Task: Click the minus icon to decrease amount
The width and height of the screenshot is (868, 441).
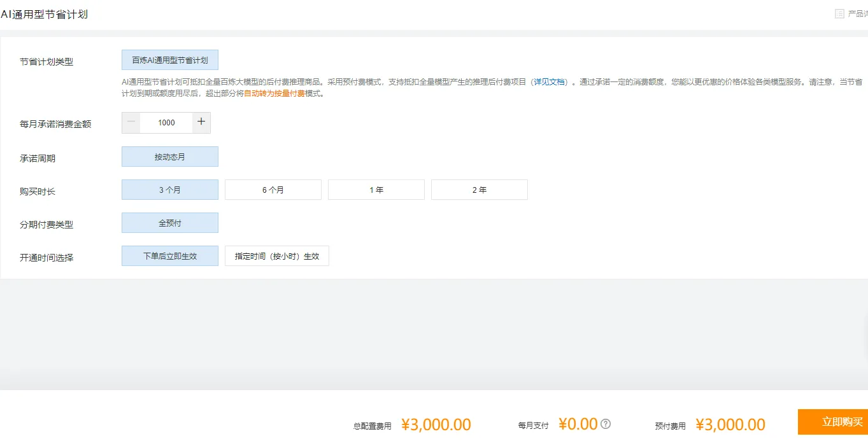Action: 131,122
